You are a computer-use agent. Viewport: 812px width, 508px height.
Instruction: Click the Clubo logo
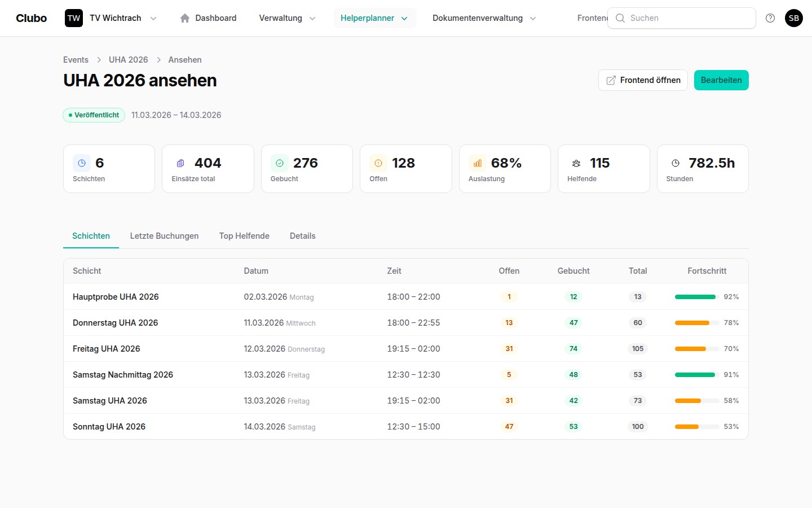click(32, 18)
